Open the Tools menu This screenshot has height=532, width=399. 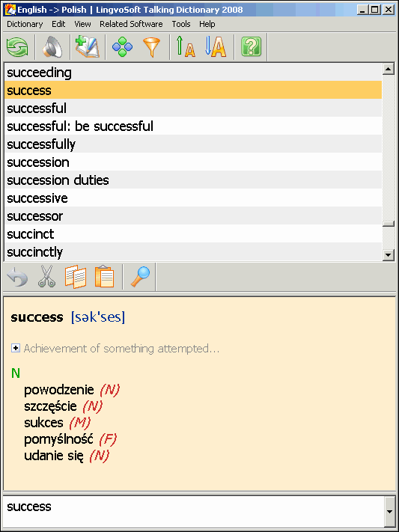click(181, 24)
